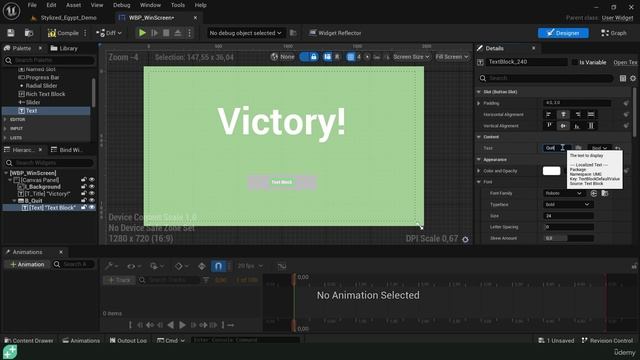Click the skip-frame advance icon
The width and height of the screenshot is (640, 360).
tap(154, 33)
